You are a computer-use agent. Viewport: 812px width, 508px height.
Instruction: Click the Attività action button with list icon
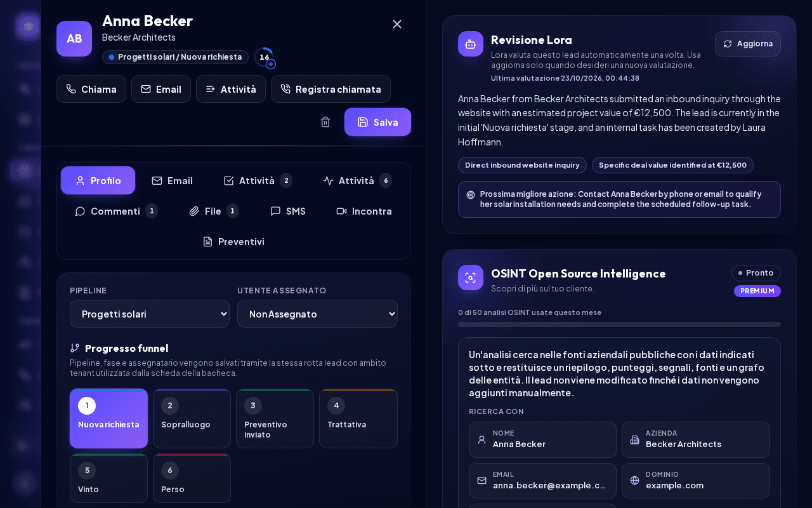pyautogui.click(x=231, y=89)
